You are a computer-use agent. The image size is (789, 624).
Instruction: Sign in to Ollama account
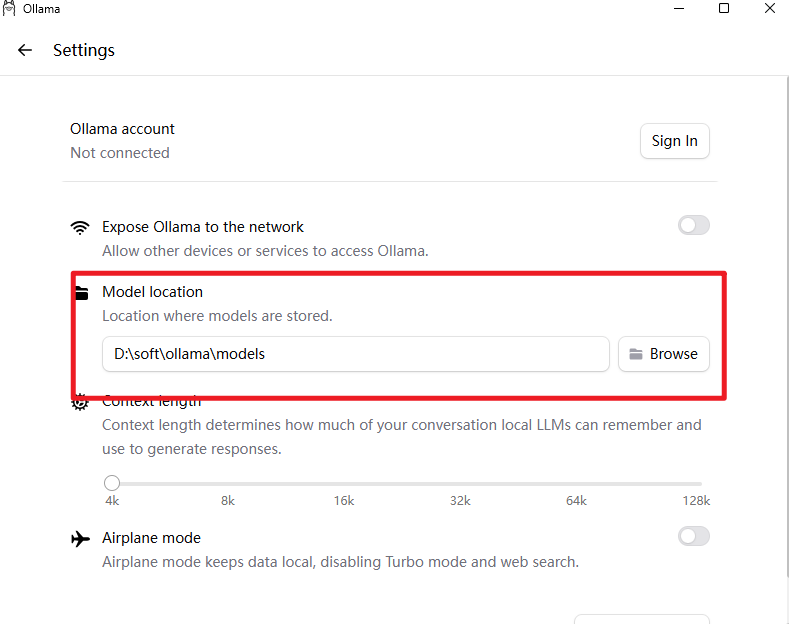point(675,141)
